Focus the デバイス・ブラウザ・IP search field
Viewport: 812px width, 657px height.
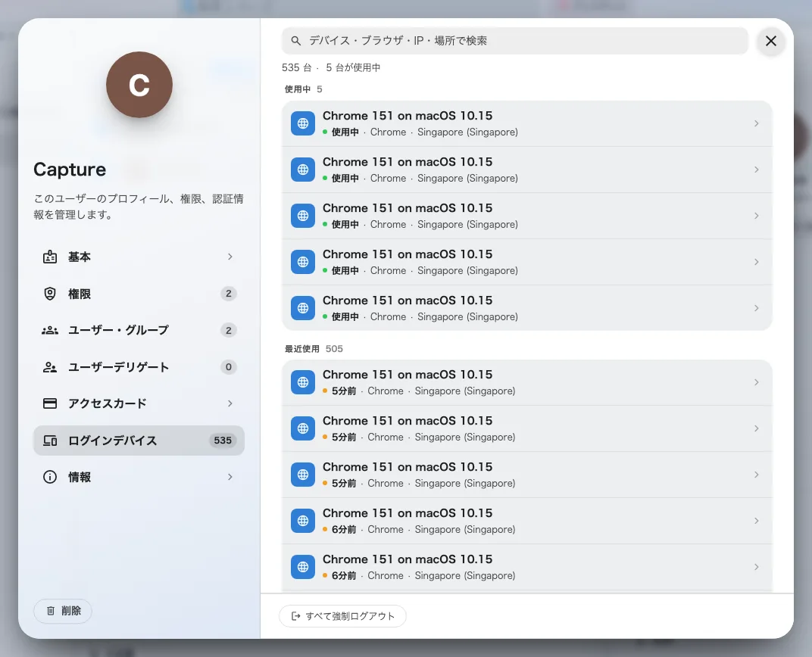[515, 41]
